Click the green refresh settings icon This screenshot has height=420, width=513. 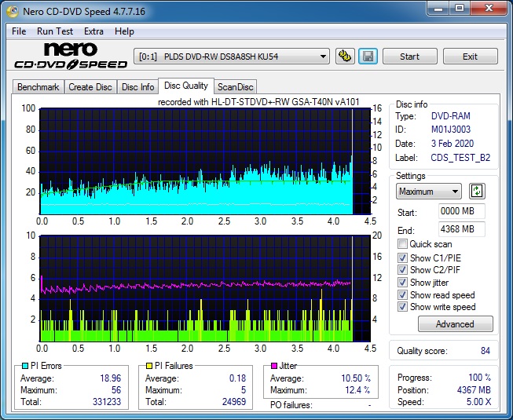[477, 192]
